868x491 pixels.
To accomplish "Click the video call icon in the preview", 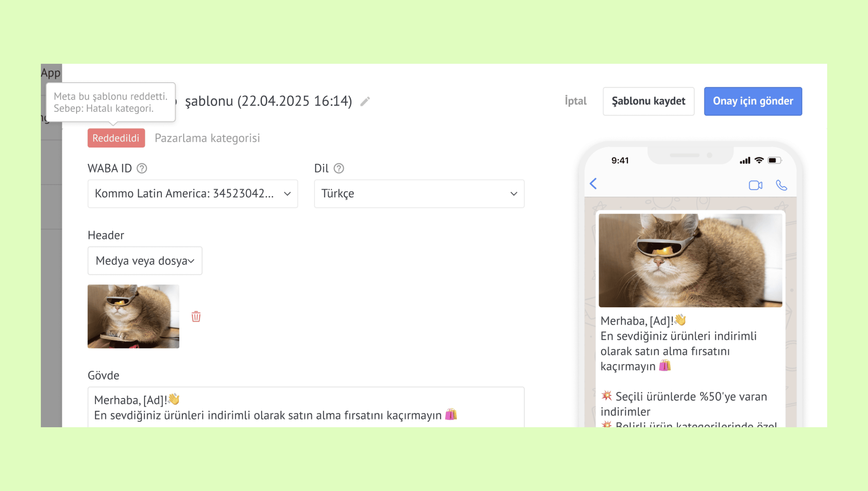I will (x=755, y=185).
